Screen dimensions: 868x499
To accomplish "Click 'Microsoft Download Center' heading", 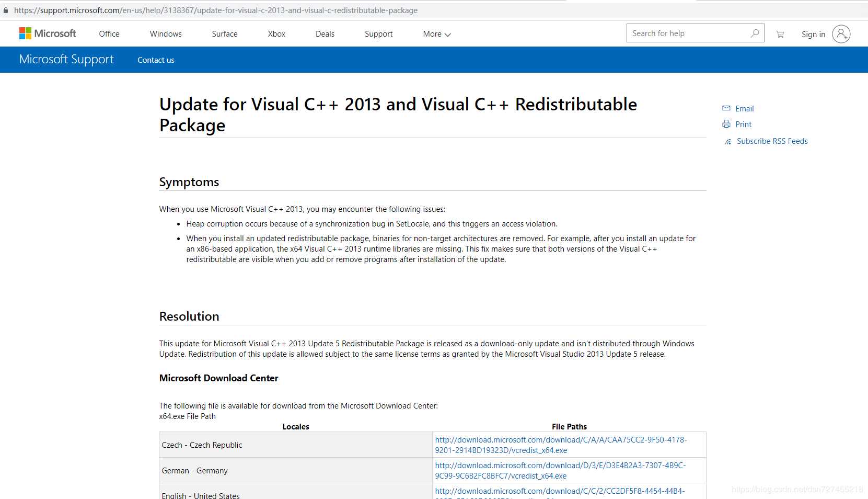I will click(x=218, y=378).
